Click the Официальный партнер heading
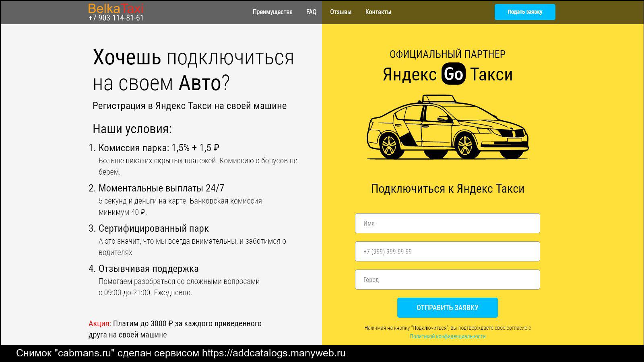 point(448,54)
